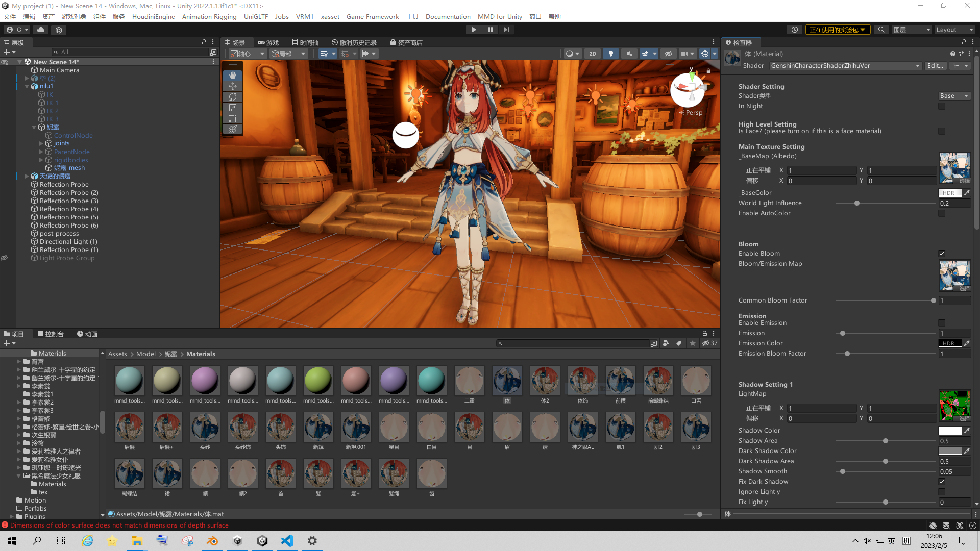Select the Hand view tool
Screen dimensions: 980x551
(x=233, y=75)
